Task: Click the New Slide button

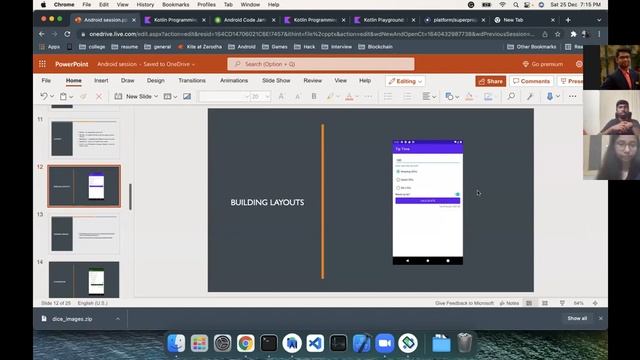Action: pyautogui.click(x=136, y=96)
